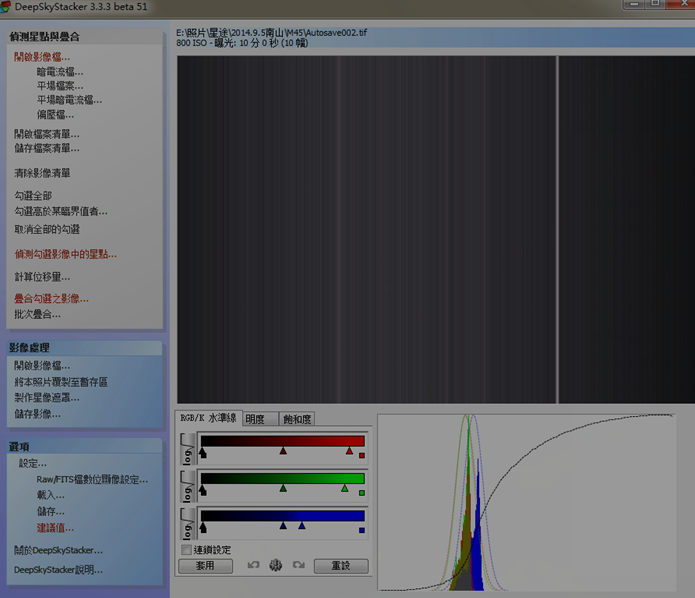Click 儲存檔案清單...
Image resolution: width=695 pixels, height=598 pixels.
[x=47, y=148]
